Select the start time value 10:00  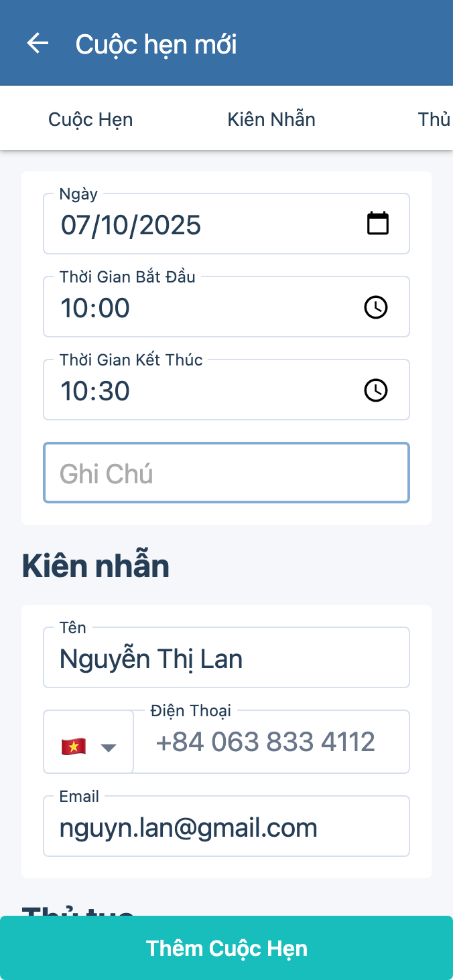point(96,308)
